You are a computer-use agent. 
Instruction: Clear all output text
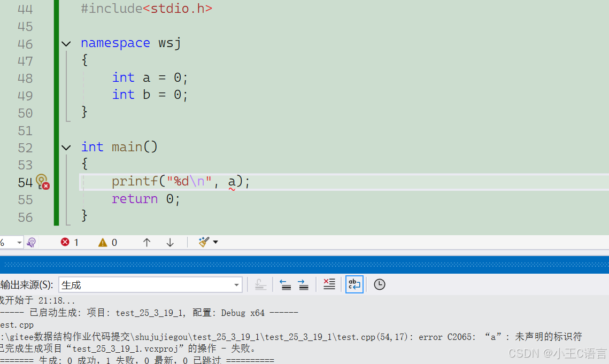329,284
